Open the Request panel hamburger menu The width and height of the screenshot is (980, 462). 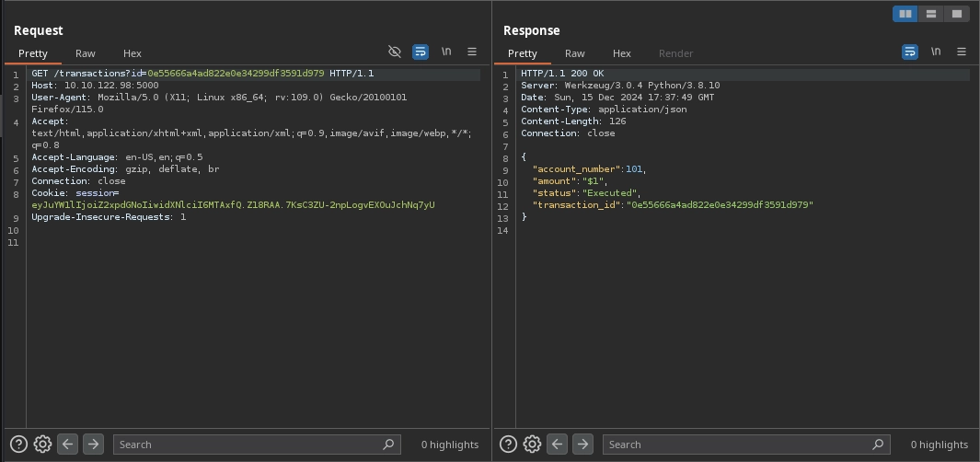472,52
